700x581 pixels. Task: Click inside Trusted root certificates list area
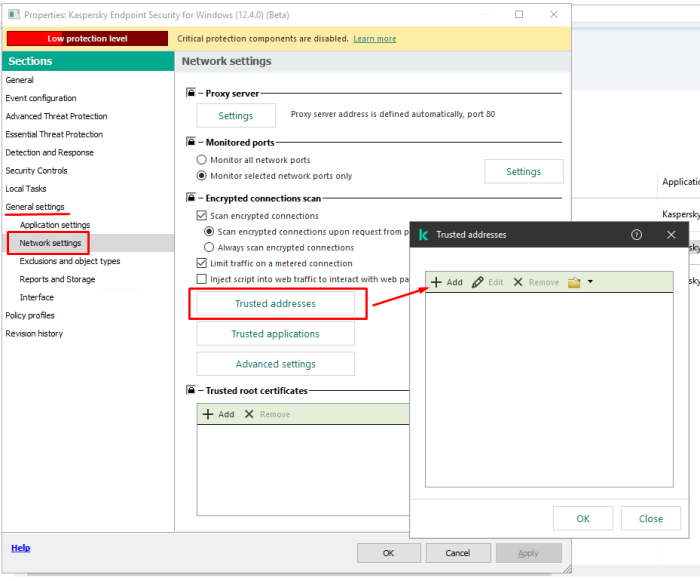tap(303, 470)
